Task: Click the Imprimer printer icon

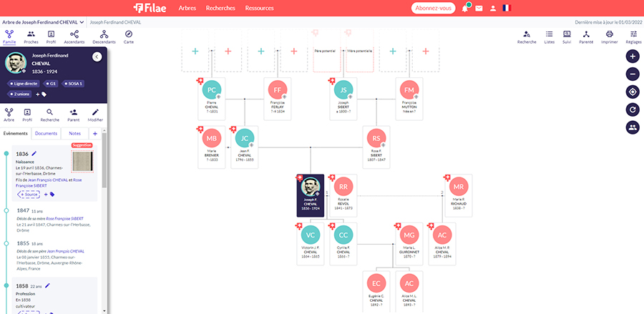Action: (610, 36)
